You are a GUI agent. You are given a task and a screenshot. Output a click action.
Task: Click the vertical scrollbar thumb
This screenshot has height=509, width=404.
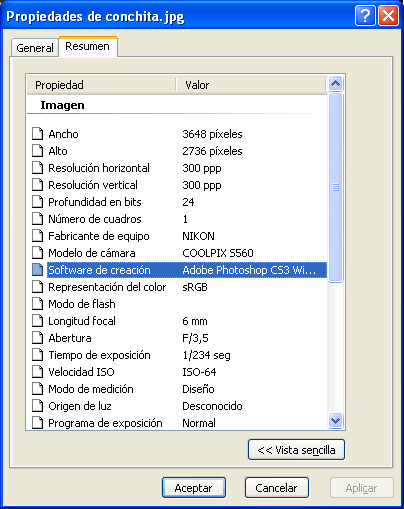336,187
